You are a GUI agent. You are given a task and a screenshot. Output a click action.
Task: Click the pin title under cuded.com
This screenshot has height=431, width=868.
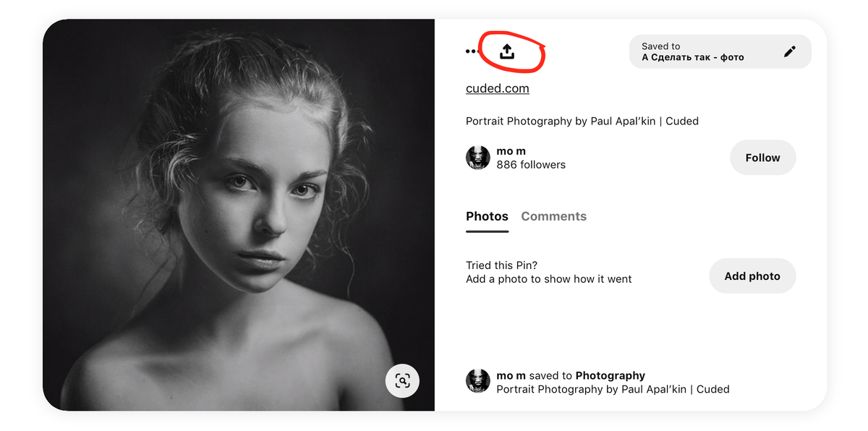coord(582,121)
